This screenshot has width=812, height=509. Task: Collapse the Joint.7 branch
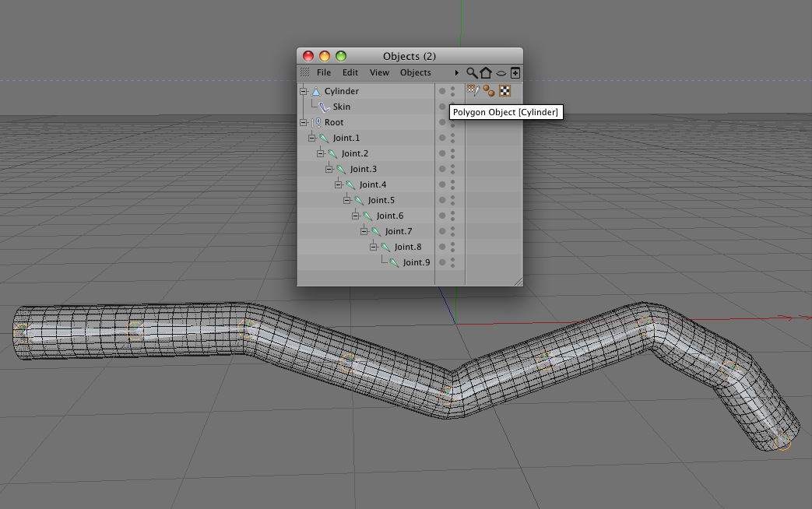364,231
